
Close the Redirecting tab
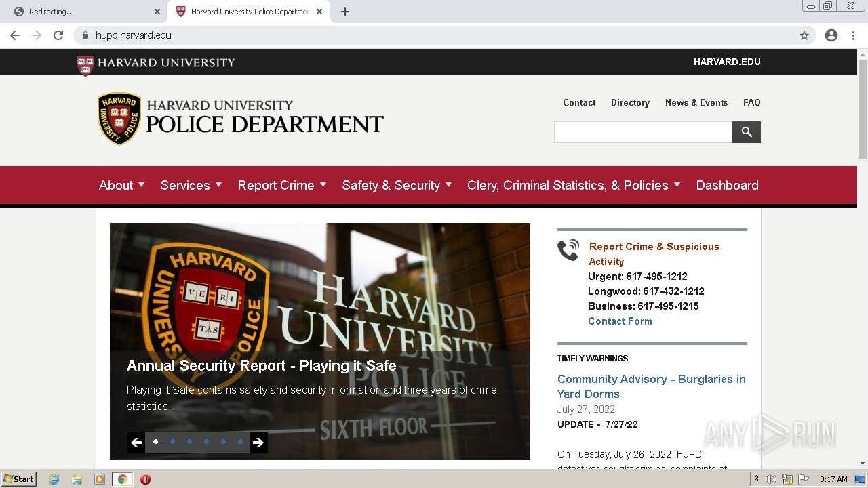157,12
